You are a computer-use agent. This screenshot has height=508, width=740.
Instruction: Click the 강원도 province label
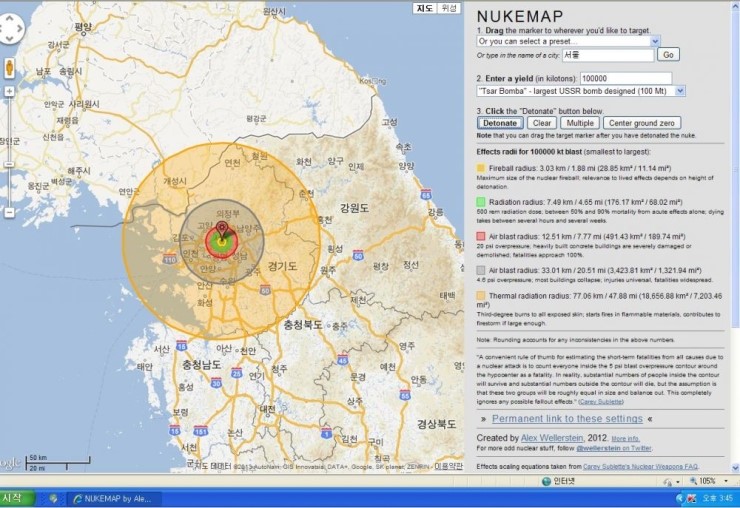[354, 208]
